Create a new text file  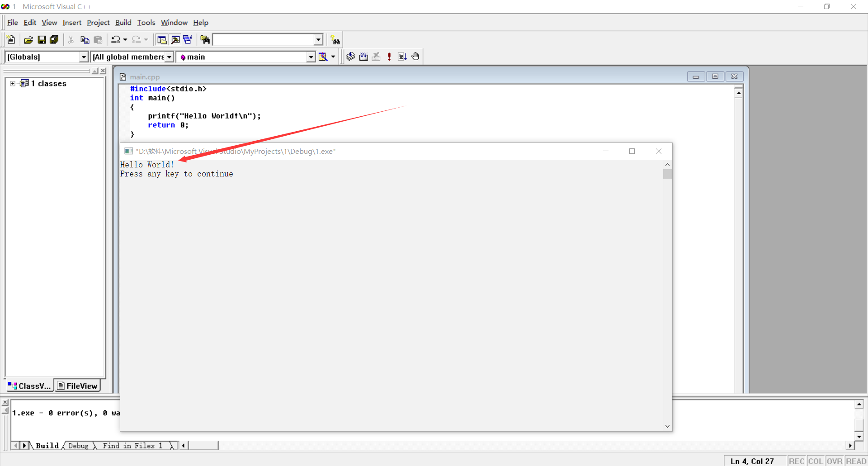(x=11, y=39)
